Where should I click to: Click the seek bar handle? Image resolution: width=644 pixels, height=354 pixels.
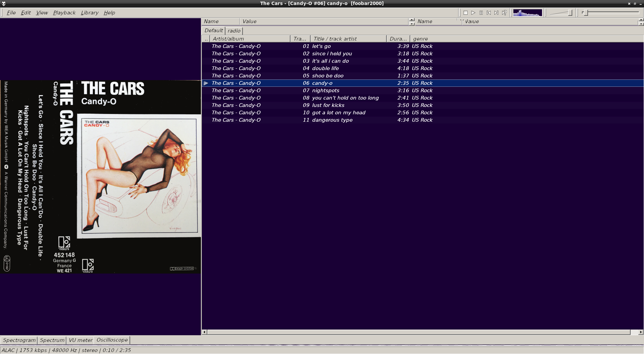point(586,13)
